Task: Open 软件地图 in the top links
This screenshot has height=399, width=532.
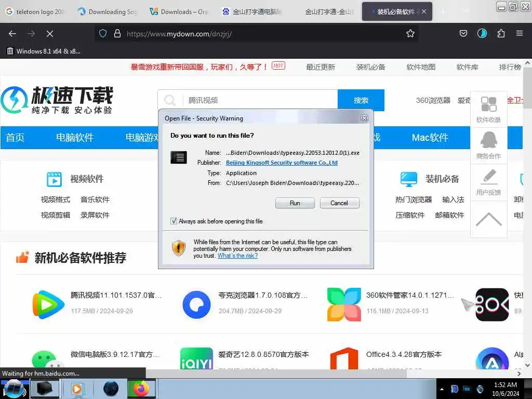Action: pyautogui.click(x=421, y=67)
